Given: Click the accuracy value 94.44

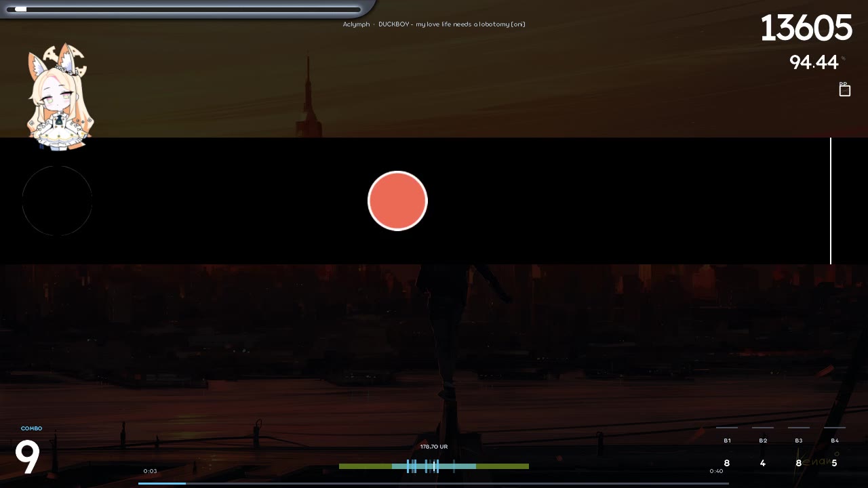Looking at the screenshot, I should 814,62.
